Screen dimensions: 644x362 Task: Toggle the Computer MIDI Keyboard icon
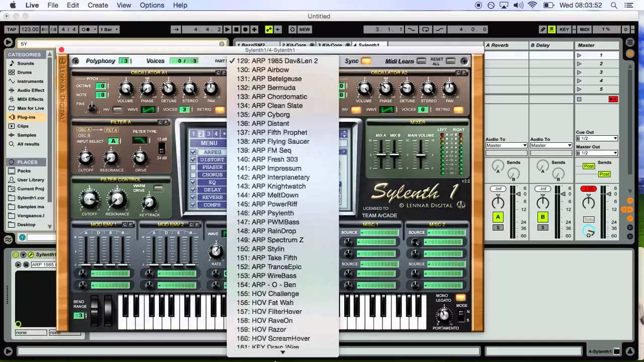point(552,30)
